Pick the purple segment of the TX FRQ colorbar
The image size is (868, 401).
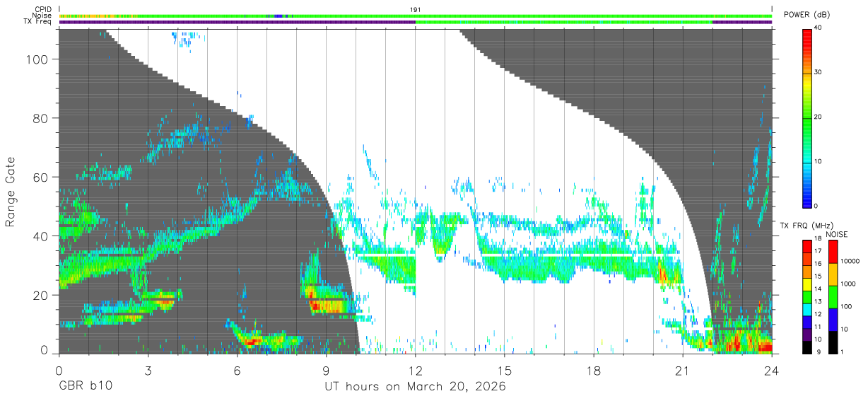(807, 335)
